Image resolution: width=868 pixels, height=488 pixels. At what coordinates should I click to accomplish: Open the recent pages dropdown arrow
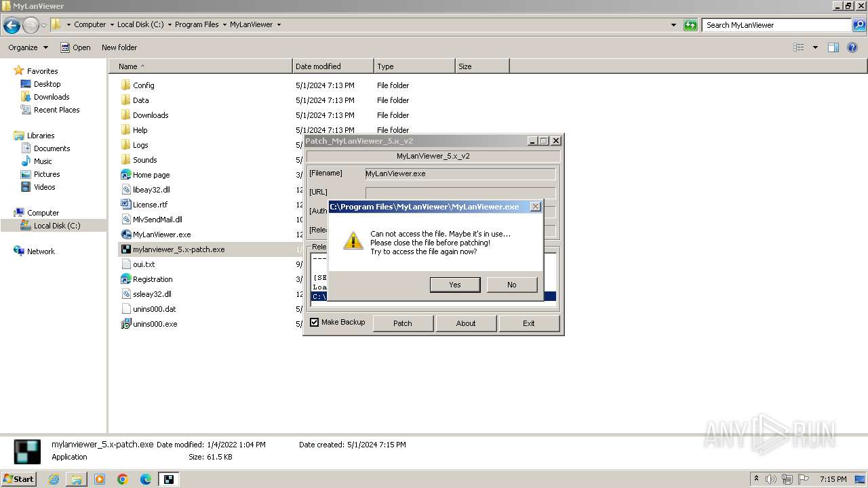click(44, 26)
